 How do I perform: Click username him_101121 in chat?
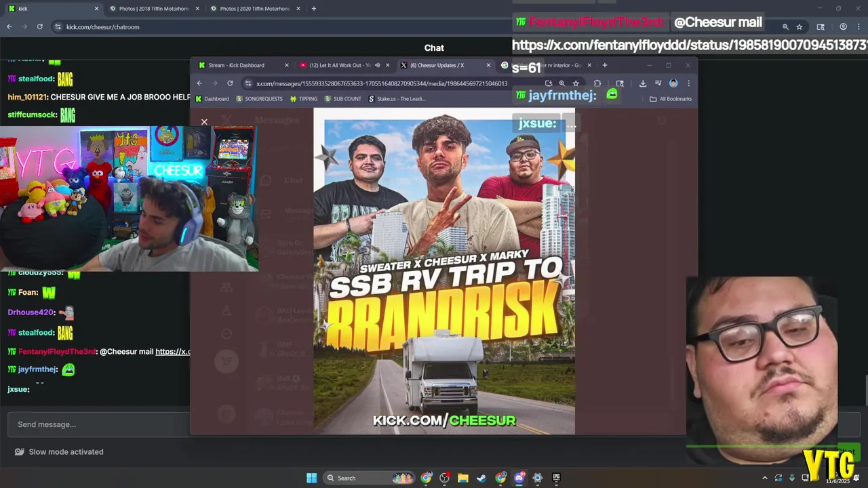click(x=26, y=97)
